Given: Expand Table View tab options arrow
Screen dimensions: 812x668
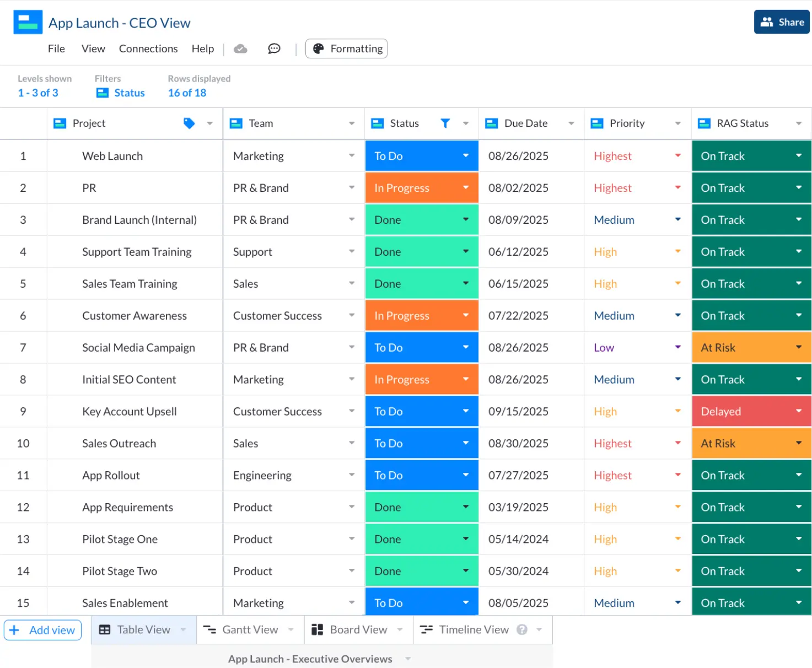Looking at the screenshot, I should click(x=183, y=629).
